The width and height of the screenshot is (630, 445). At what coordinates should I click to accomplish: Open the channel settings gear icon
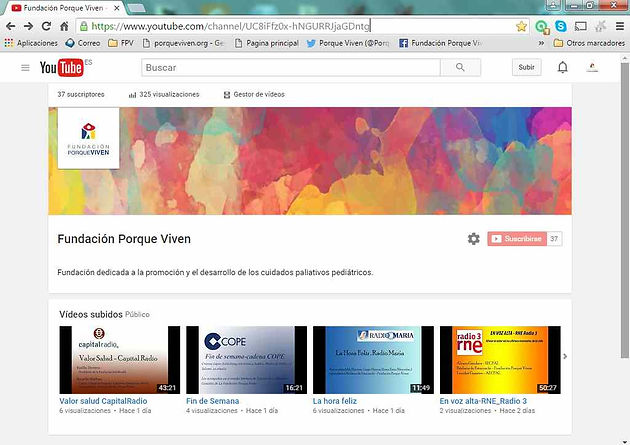474,239
